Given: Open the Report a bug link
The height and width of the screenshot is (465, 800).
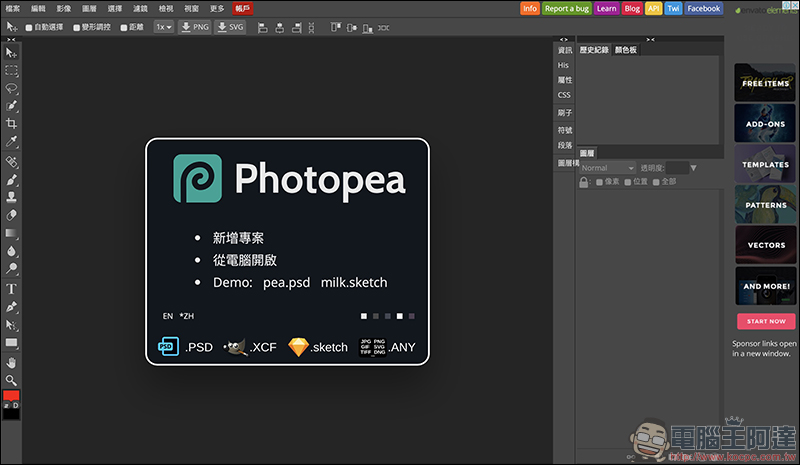Looking at the screenshot, I should 566,9.
